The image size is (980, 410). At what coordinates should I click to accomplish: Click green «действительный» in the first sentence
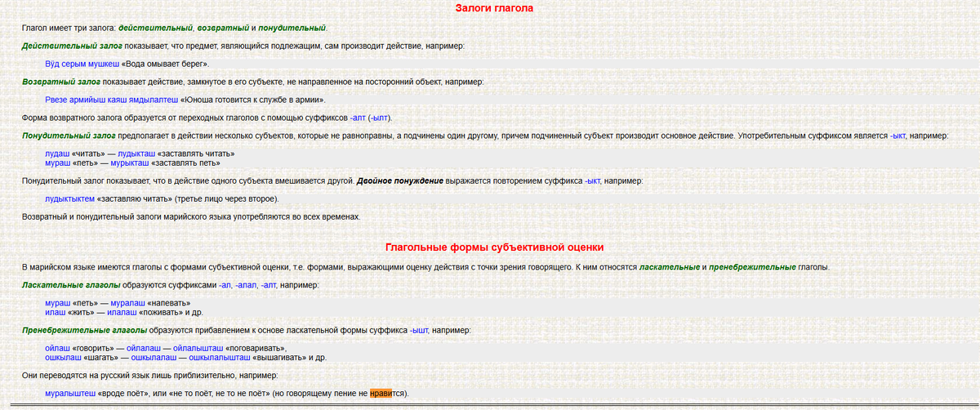156,28
